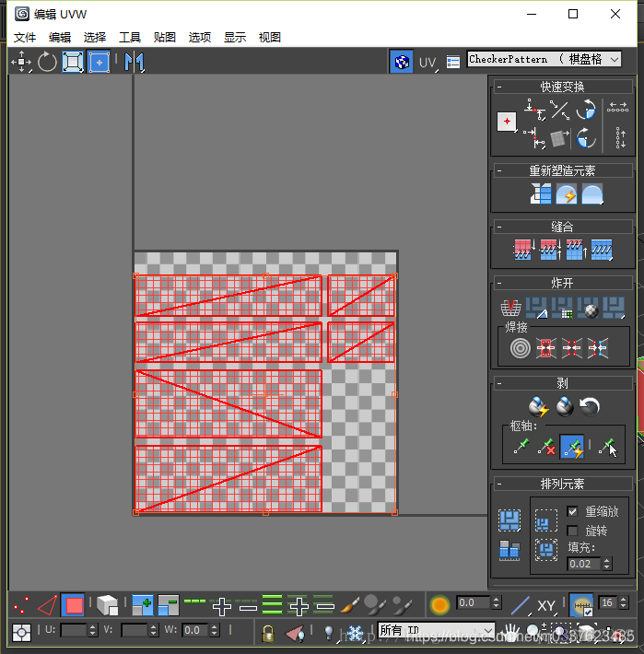Select the Rotate selected tool
Viewport: 644px width, 654px height.
pos(47,62)
